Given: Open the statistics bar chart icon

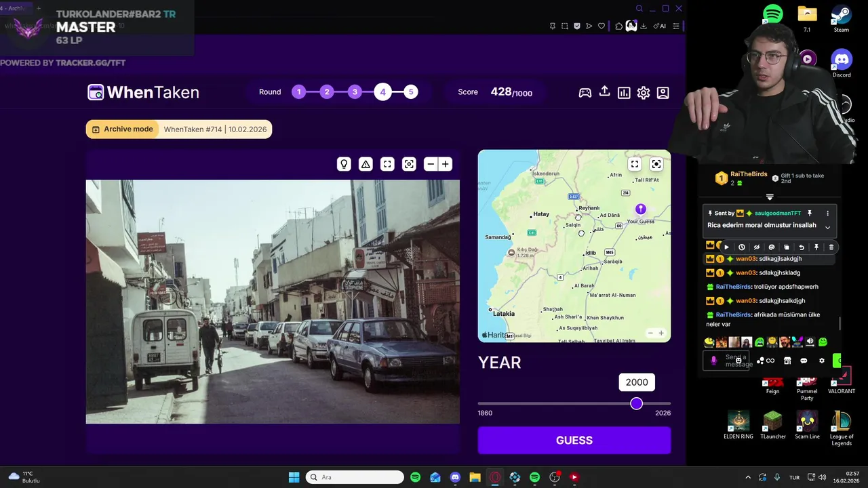Looking at the screenshot, I should 624,93.
